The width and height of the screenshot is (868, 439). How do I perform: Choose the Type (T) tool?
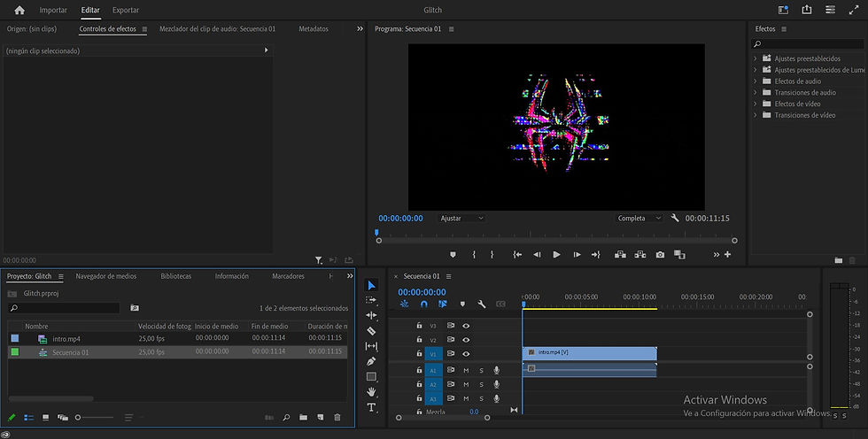pos(371,407)
